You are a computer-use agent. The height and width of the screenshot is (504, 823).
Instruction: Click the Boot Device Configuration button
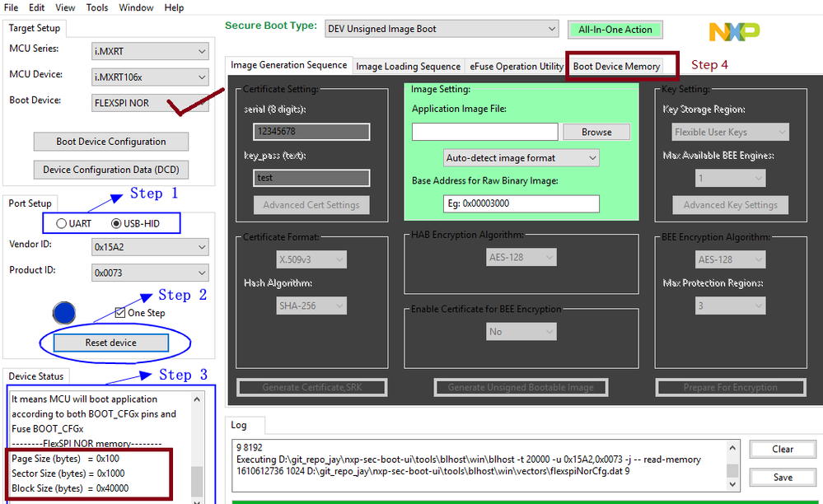coord(111,142)
